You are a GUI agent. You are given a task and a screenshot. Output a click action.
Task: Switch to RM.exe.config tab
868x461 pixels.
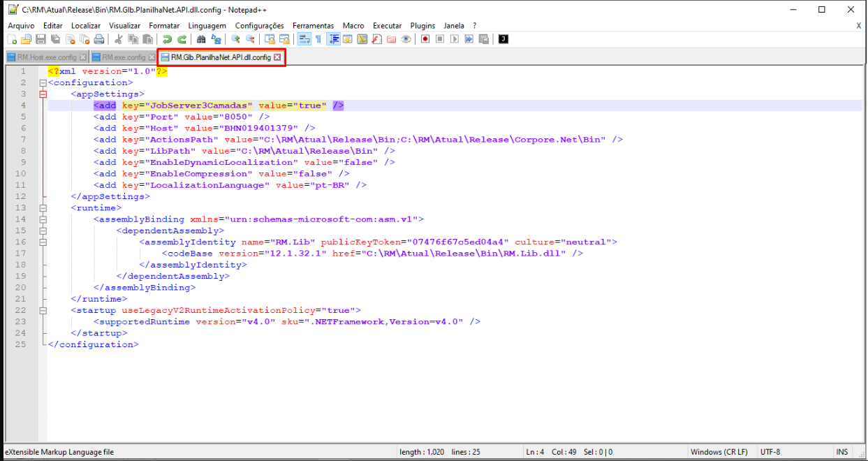point(124,57)
